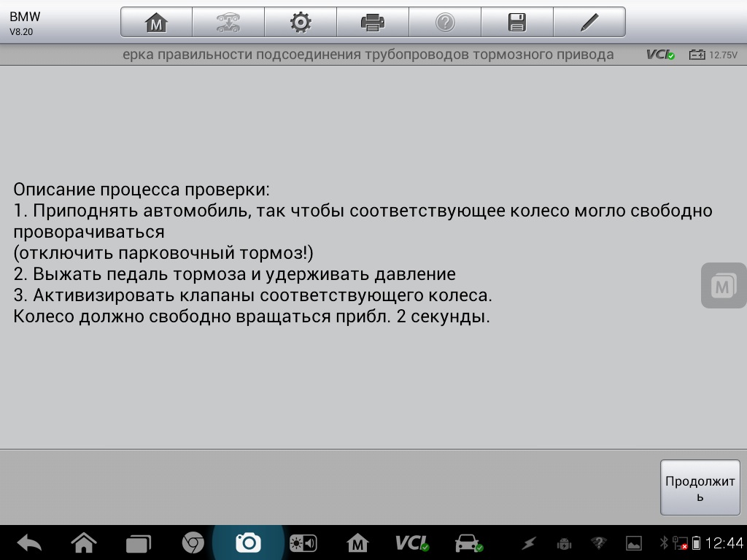Open MaxiSys app from bottom bar

coord(357,543)
